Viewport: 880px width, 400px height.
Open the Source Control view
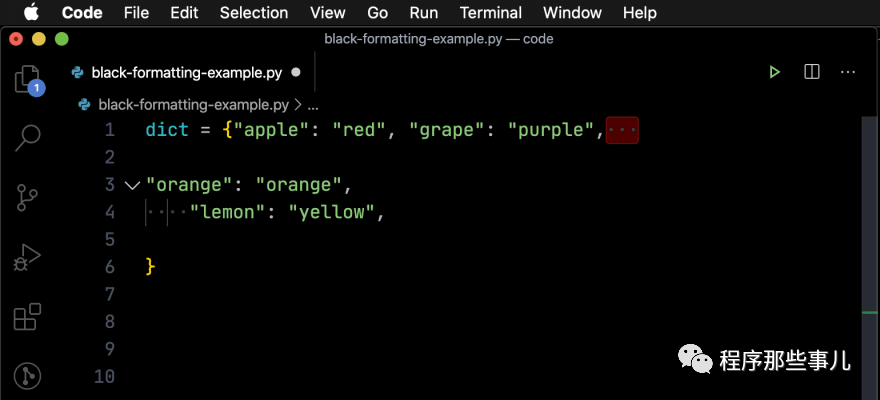28,197
